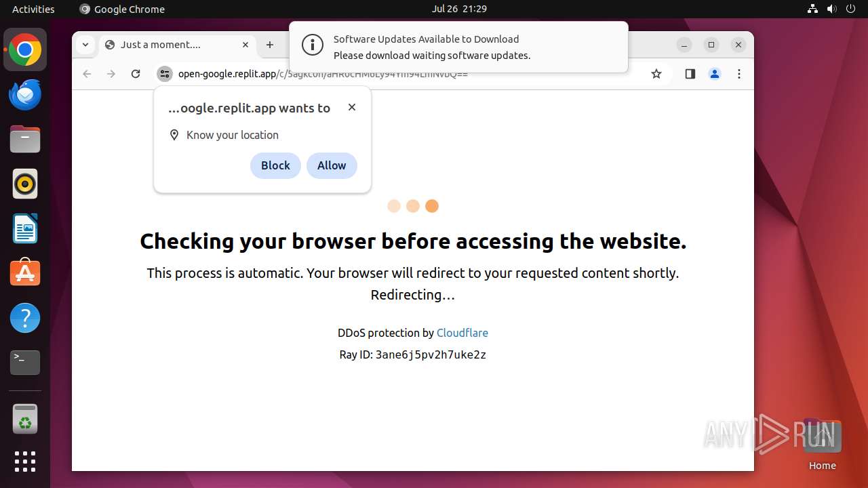This screenshot has width=868, height=488.
Task: Open a new tab
Action: click(x=270, y=45)
